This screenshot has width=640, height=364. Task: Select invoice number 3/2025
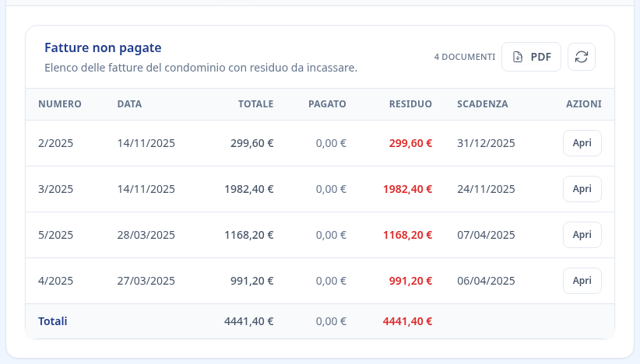click(x=55, y=189)
